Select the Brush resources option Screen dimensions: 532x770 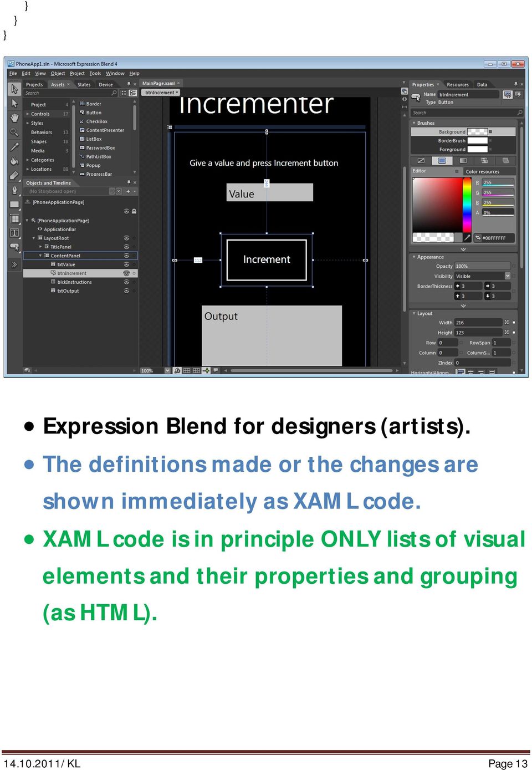[505, 161]
